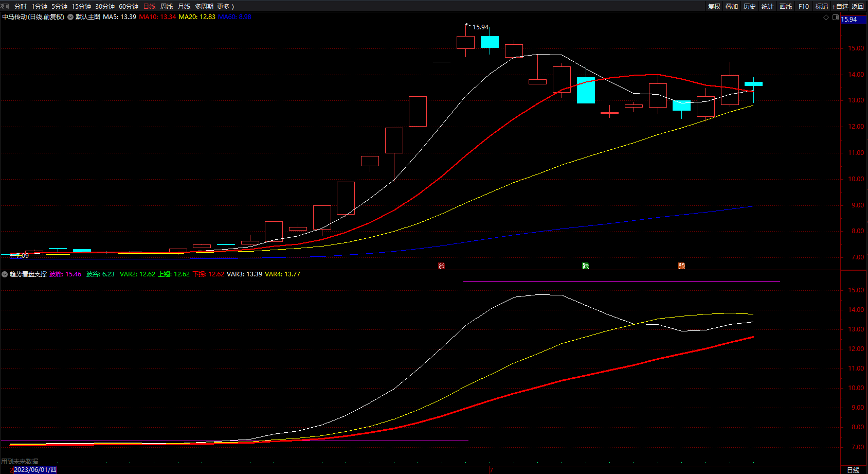The height and width of the screenshot is (474, 868).
Task: Click the diamond icon above the price axis
Action: pos(826,17)
